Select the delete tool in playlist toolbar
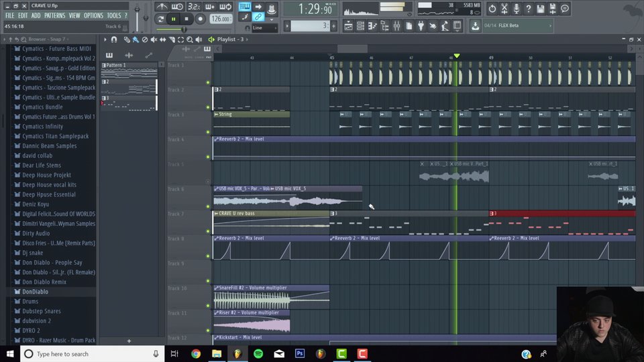The image size is (644, 362). click(x=145, y=40)
